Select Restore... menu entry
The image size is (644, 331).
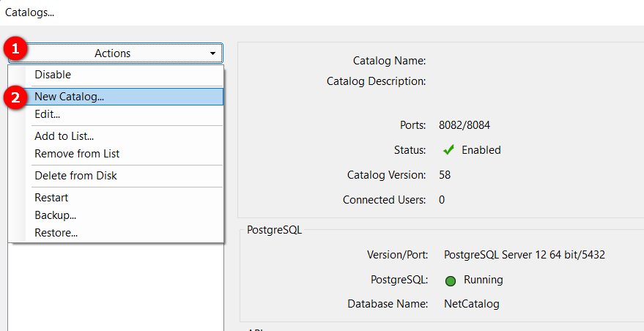coord(56,233)
